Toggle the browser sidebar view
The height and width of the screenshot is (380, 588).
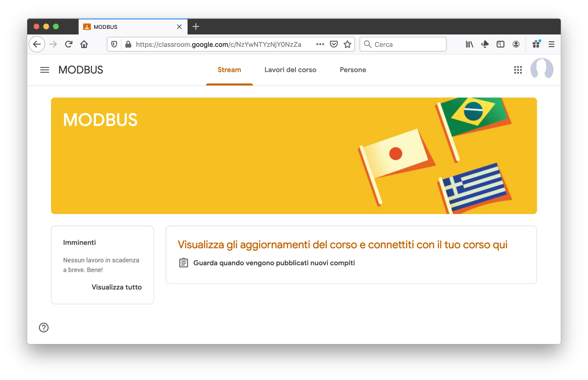coord(500,44)
